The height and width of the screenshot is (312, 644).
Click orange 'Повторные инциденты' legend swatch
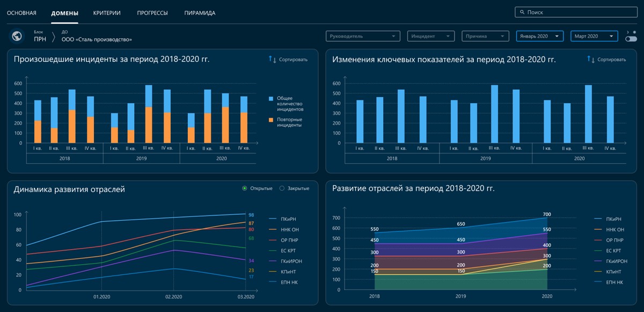click(x=271, y=119)
